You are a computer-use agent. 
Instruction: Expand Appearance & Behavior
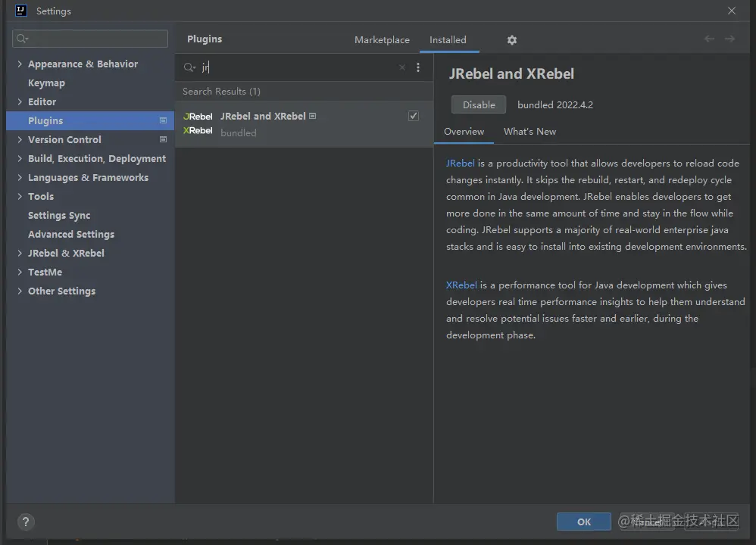click(20, 64)
